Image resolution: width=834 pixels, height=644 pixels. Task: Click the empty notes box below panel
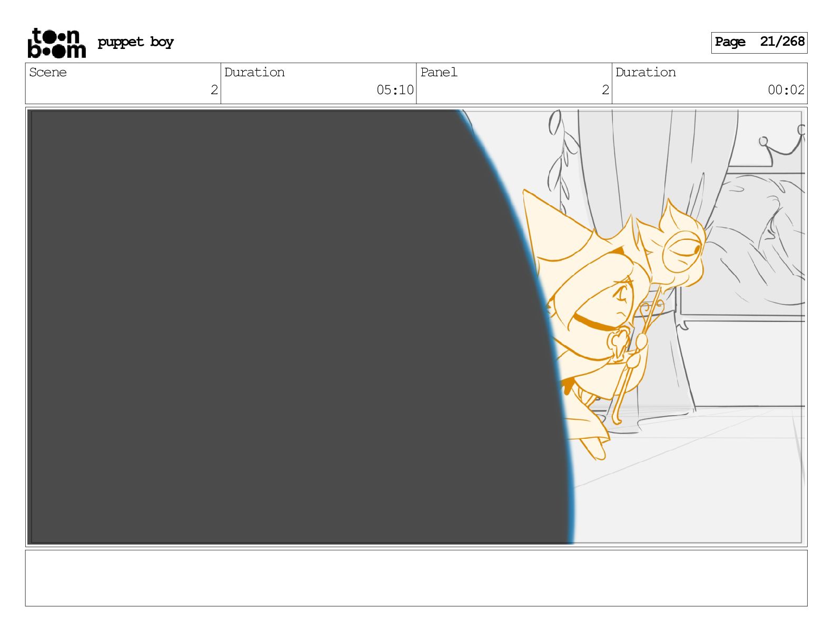click(x=416, y=578)
